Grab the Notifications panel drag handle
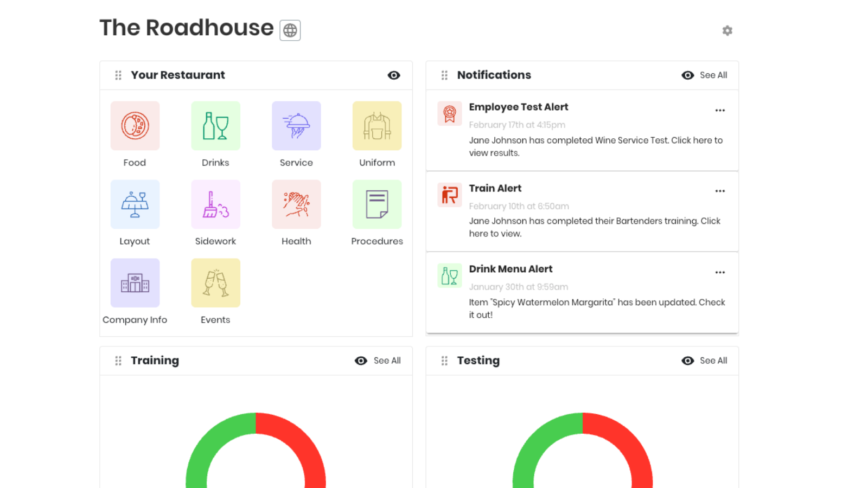868x488 pixels. 444,75
